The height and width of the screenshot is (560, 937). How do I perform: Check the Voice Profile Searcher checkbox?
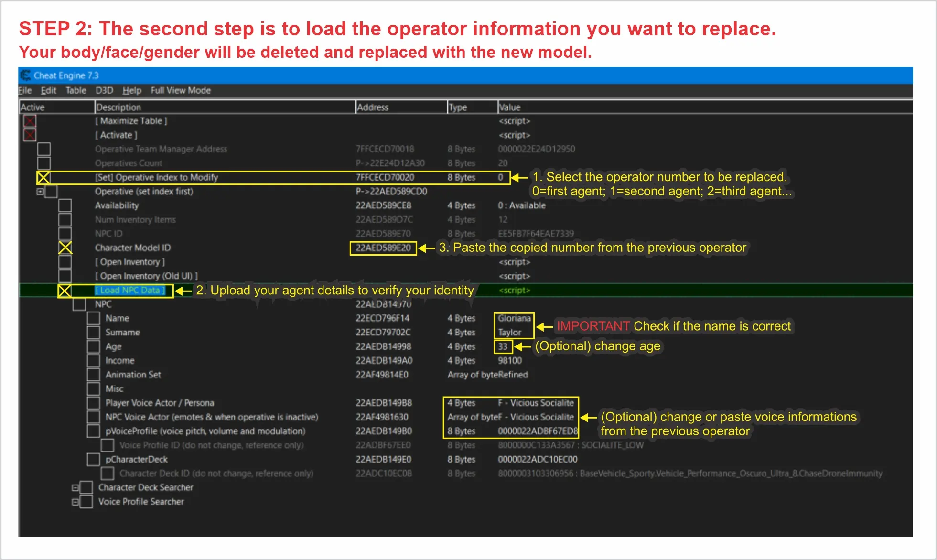[86, 502]
